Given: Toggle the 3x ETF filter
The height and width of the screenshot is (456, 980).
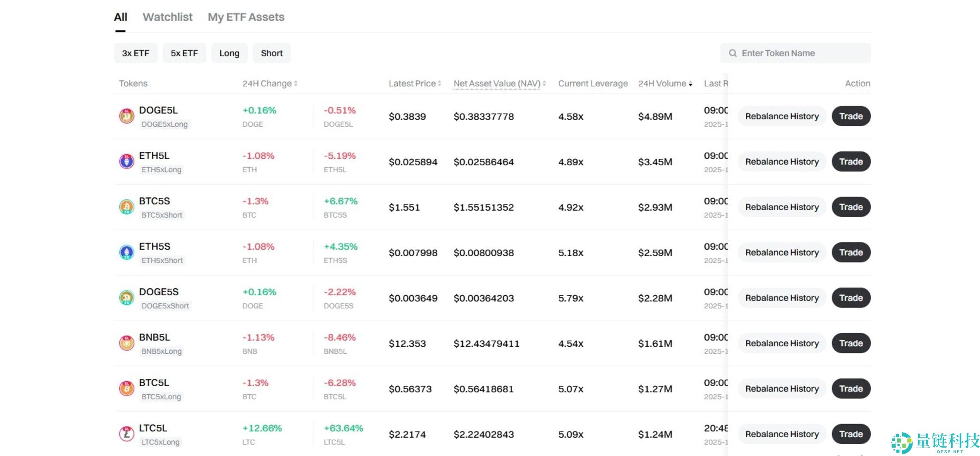Looking at the screenshot, I should pyautogui.click(x=136, y=53).
